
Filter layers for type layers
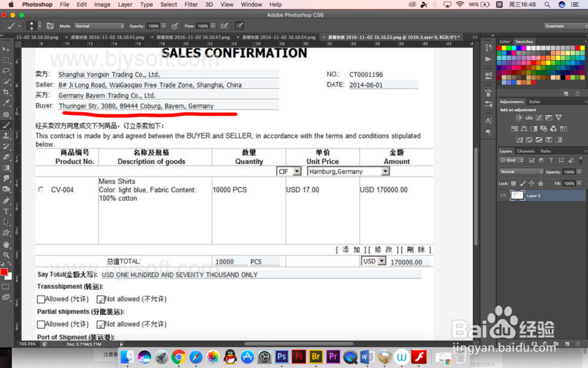tap(551, 160)
